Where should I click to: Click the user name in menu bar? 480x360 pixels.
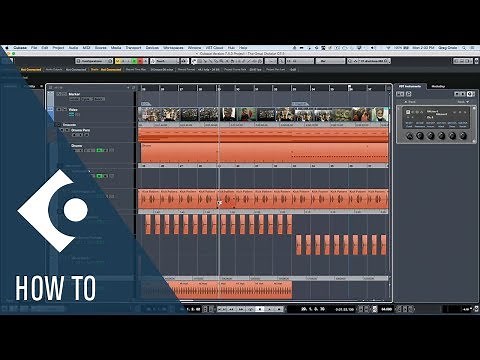(x=448, y=48)
